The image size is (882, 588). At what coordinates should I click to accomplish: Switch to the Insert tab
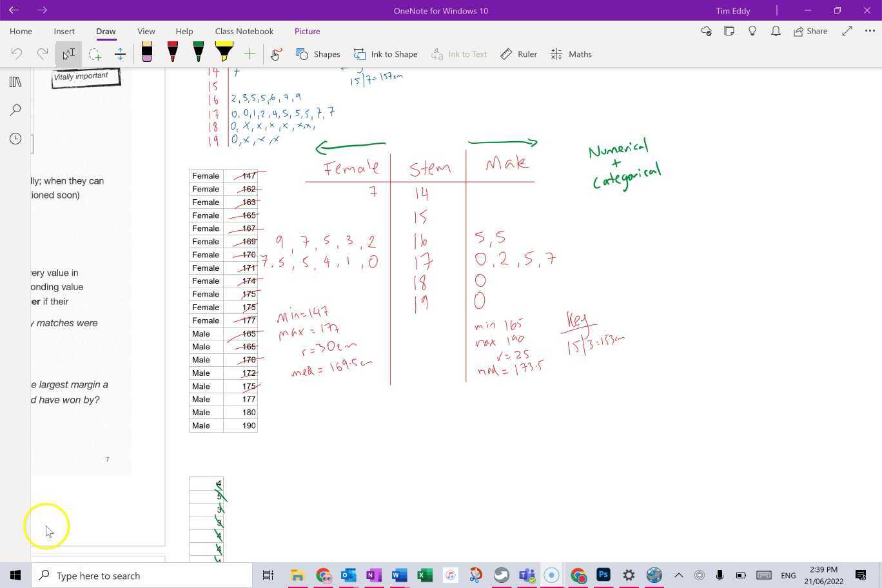pyautogui.click(x=64, y=31)
